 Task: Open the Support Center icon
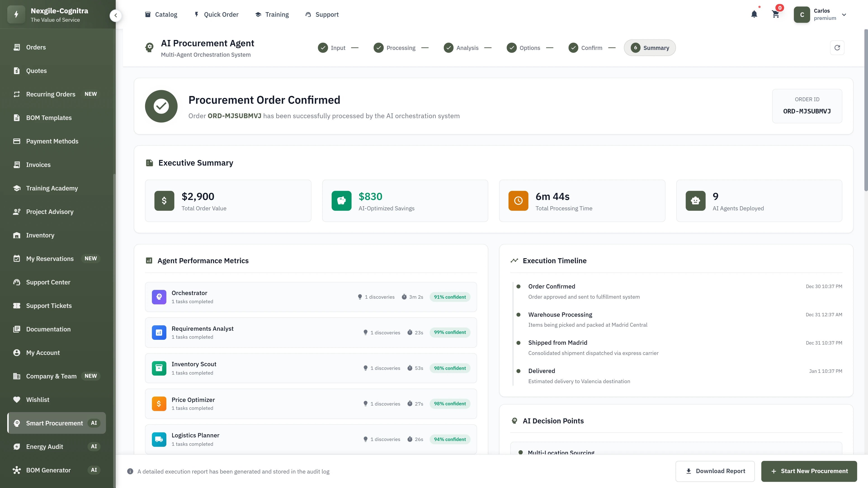click(x=17, y=282)
